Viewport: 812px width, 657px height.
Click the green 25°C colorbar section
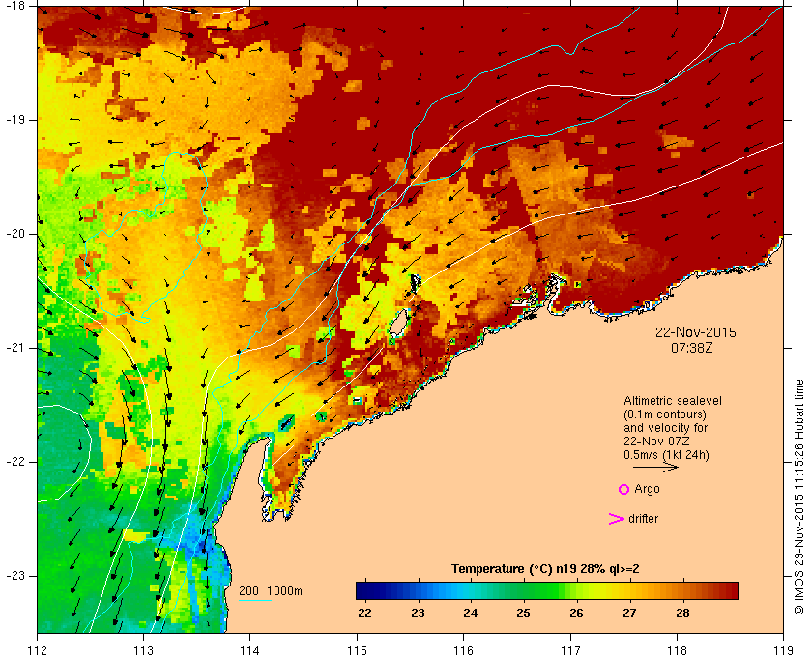point(524,590)
